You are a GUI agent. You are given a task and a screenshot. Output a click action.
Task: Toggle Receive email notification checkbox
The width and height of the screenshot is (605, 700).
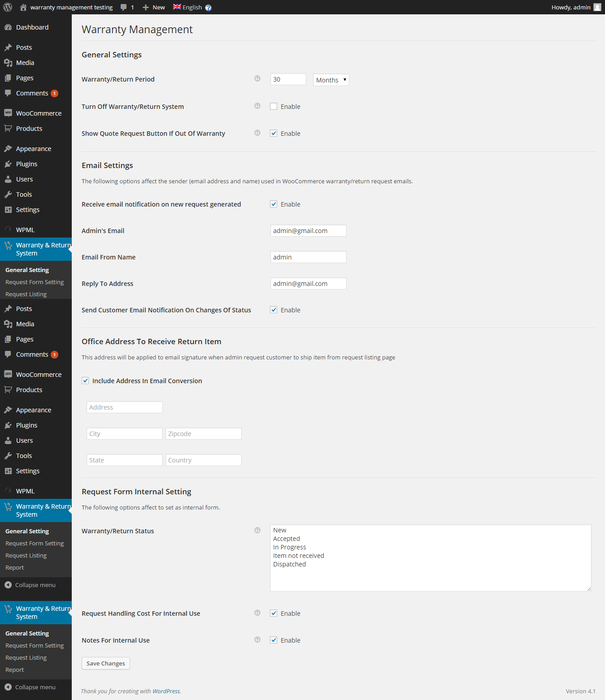pos(274,204)
